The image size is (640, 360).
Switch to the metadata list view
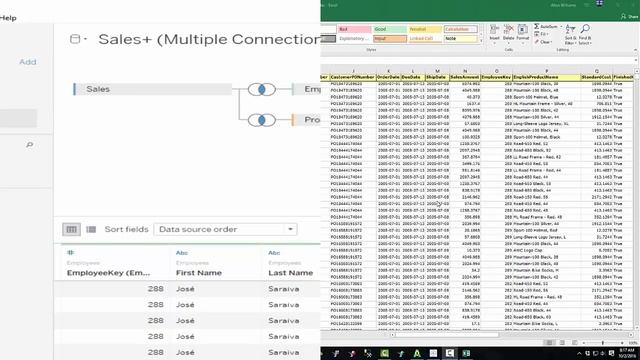point(91,229)
